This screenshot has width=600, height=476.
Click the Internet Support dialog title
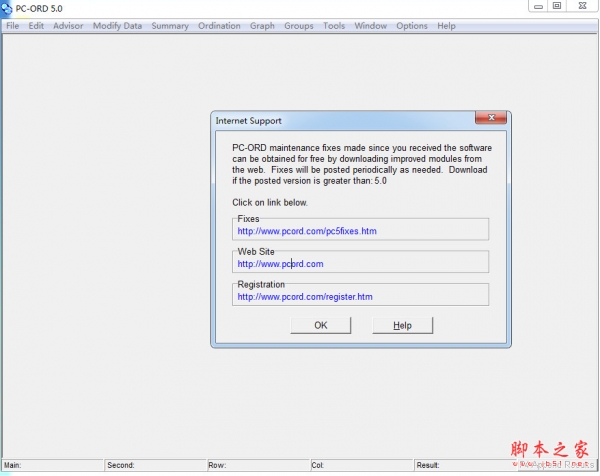(x=248, y=121)
